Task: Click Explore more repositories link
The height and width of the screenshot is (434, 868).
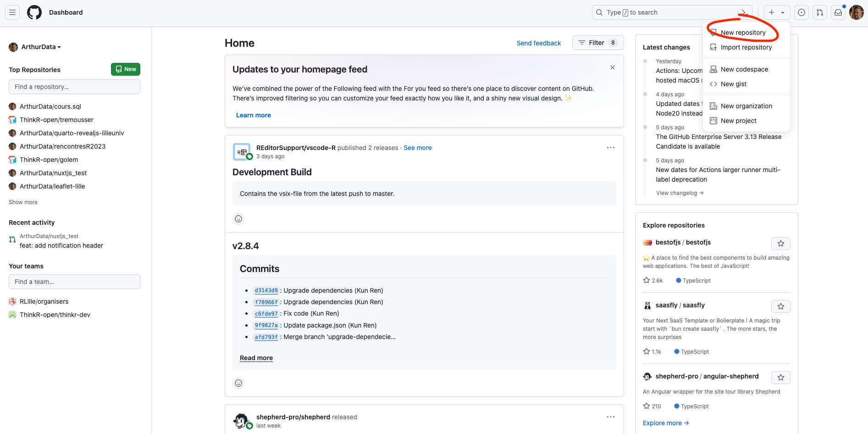Action: (666, 423)
